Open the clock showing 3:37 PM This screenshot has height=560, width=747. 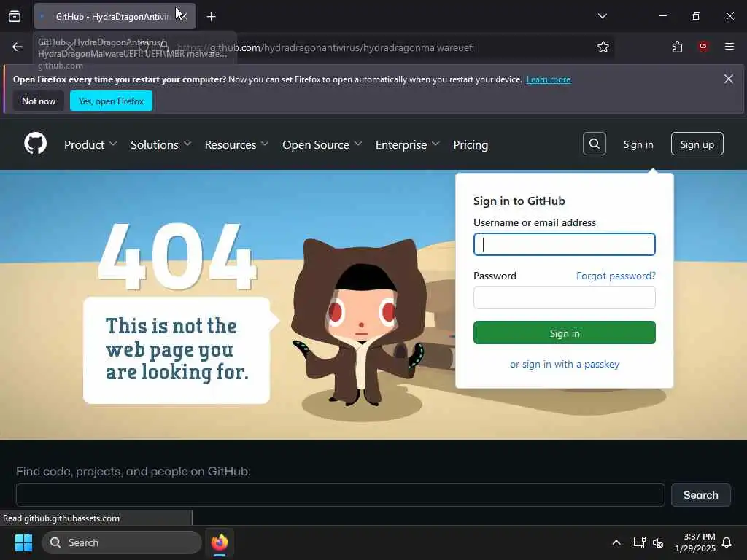(694, 542)
